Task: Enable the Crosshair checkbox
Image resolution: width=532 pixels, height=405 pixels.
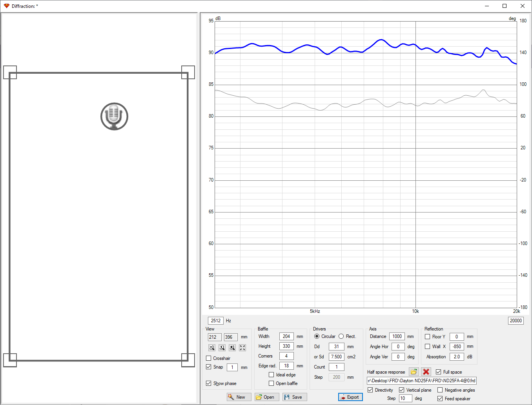Action: tap(209, 358)
